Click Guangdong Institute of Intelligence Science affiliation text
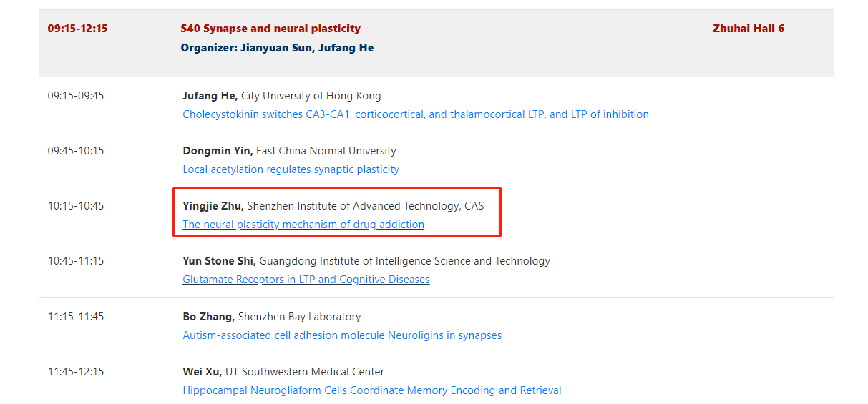This screenshot has width=868, height=404. [405, 261]
